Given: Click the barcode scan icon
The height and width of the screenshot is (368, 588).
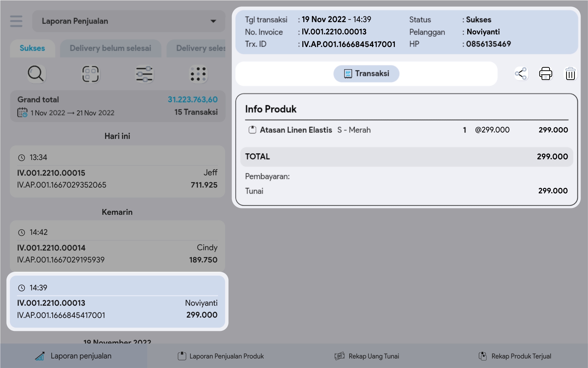Looking at the screenshot, I should tap(90, 74).
